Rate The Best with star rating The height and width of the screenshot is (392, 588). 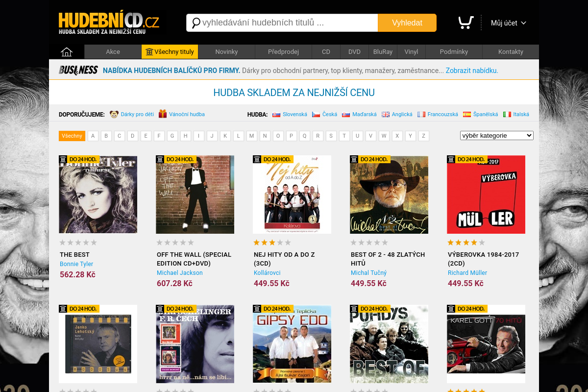pos(78,243)
